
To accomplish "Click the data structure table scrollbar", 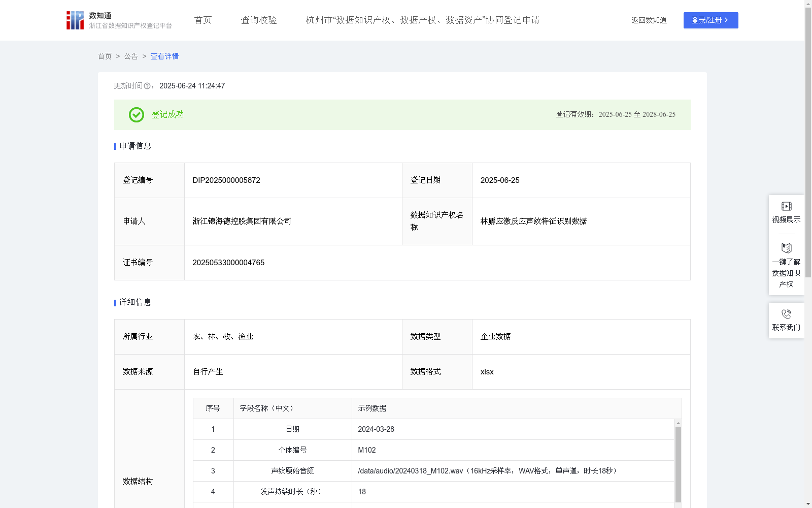I will (678, 464).
